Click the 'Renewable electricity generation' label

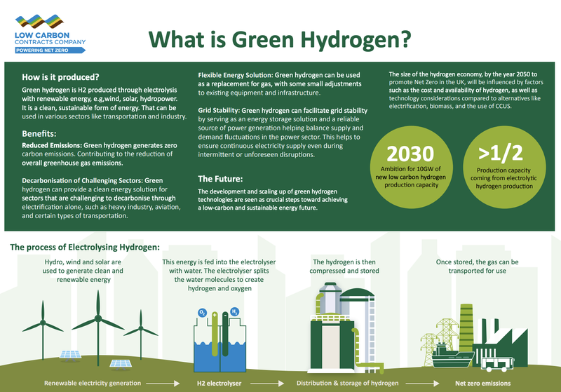[x=93, y=383]
